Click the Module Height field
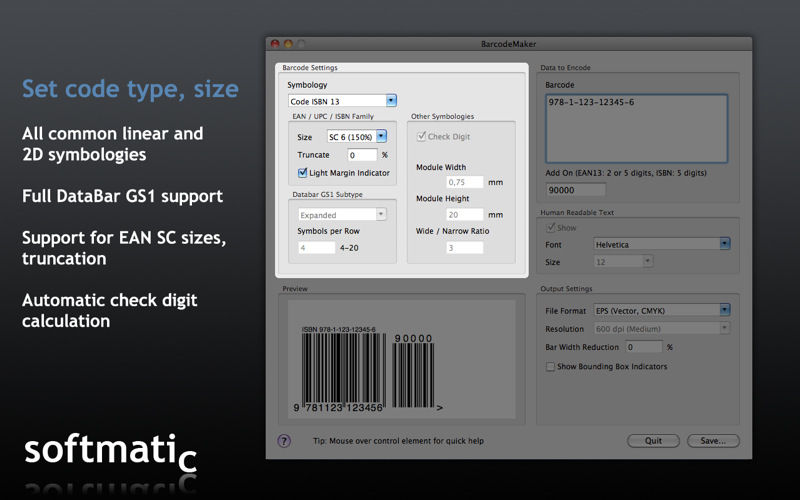This screenshot has width=800, height=500. point(465,215)
